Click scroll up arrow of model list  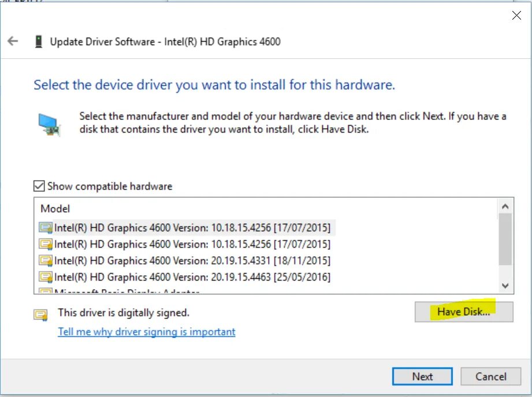505,206
